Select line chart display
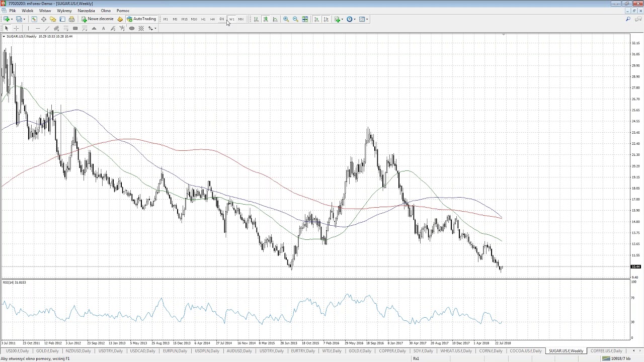 click(275, 19)
